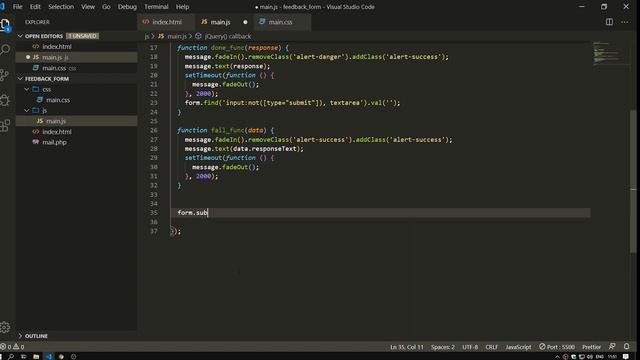
Task: Click Port : 5500 Live Server status
Action: (x=557, y=347)
